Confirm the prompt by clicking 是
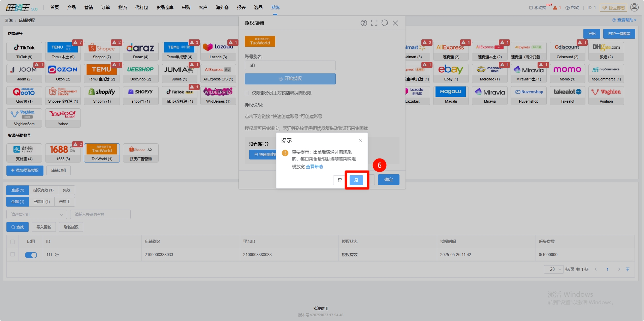This screenshot has height=321, width=644. [356, 180]
